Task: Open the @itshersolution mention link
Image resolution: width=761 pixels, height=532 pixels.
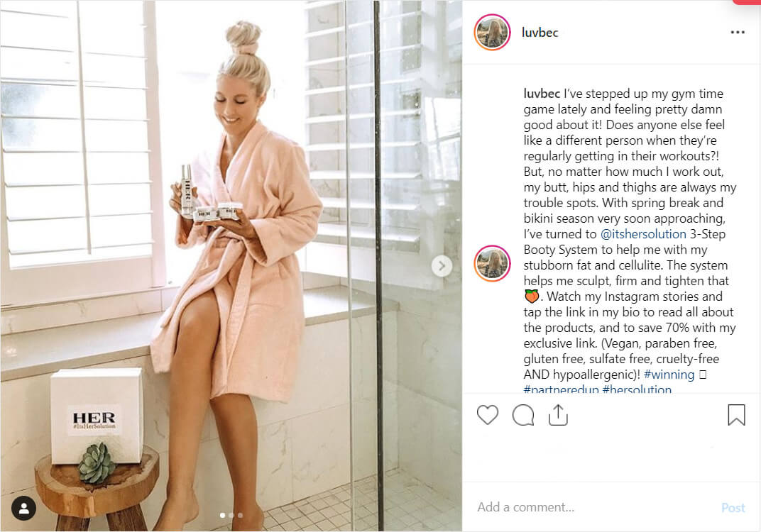Action: tap(643, 234)
